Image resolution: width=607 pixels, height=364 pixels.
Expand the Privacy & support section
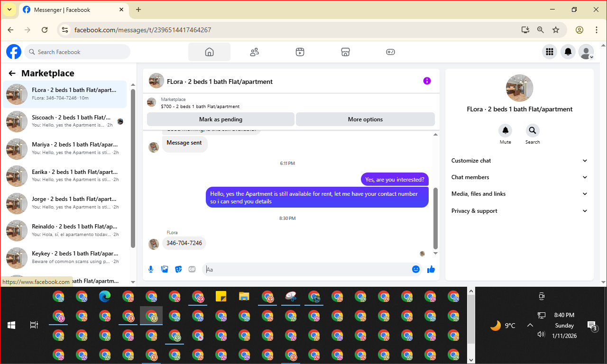point(519,211)
